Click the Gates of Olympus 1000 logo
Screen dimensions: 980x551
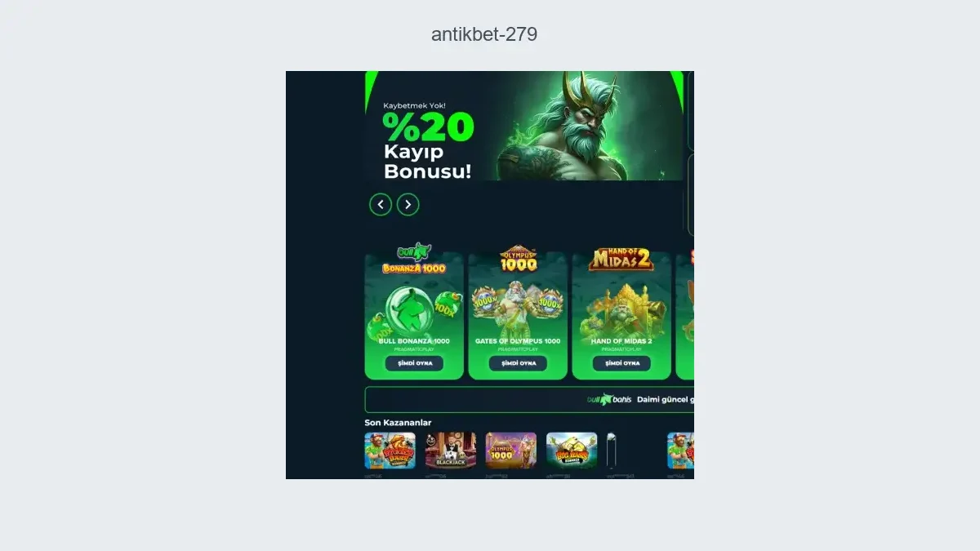coord(518,259)
